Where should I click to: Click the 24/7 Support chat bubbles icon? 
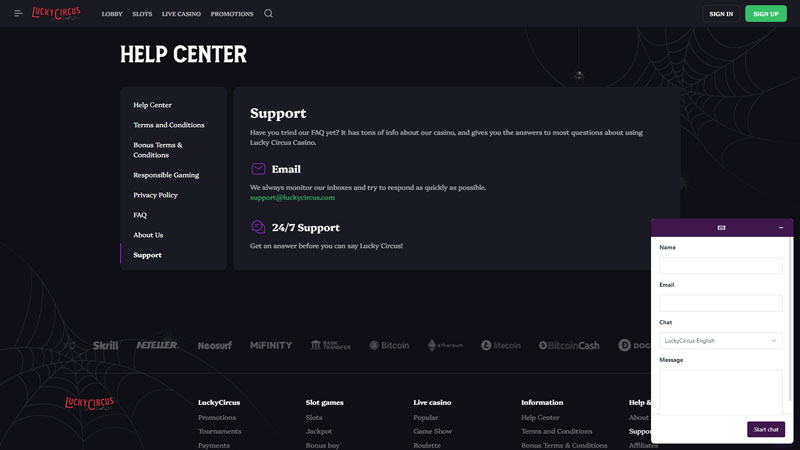click(258, 227)
